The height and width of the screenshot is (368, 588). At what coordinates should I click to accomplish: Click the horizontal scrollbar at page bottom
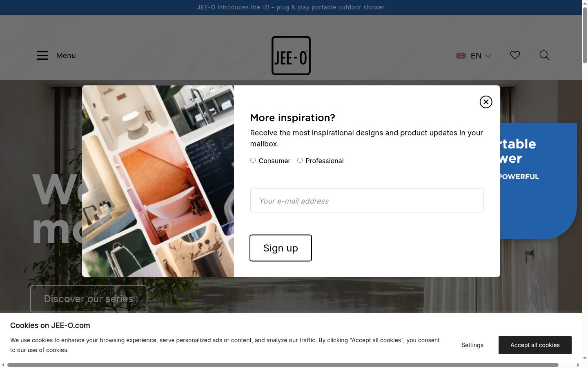click(x=283, y=365)
